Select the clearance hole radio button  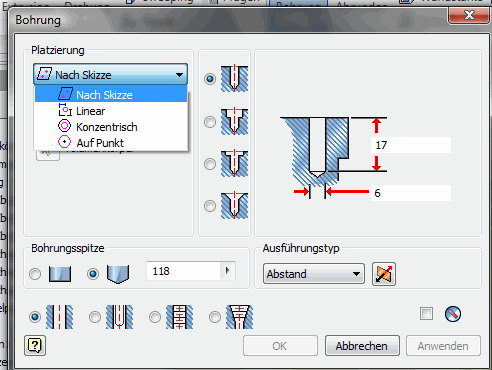(x=95, y=317)
